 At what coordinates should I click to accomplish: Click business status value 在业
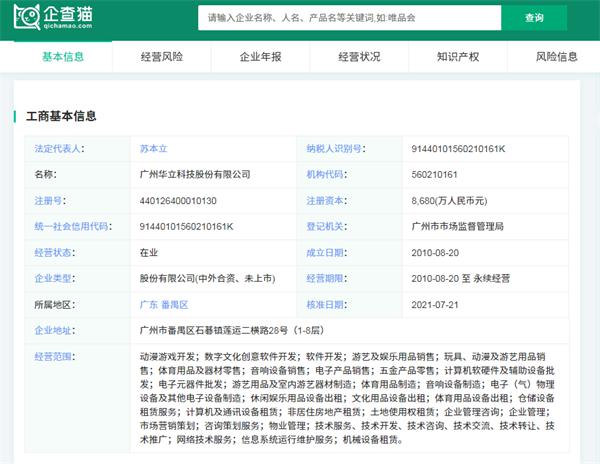[149, 252]
